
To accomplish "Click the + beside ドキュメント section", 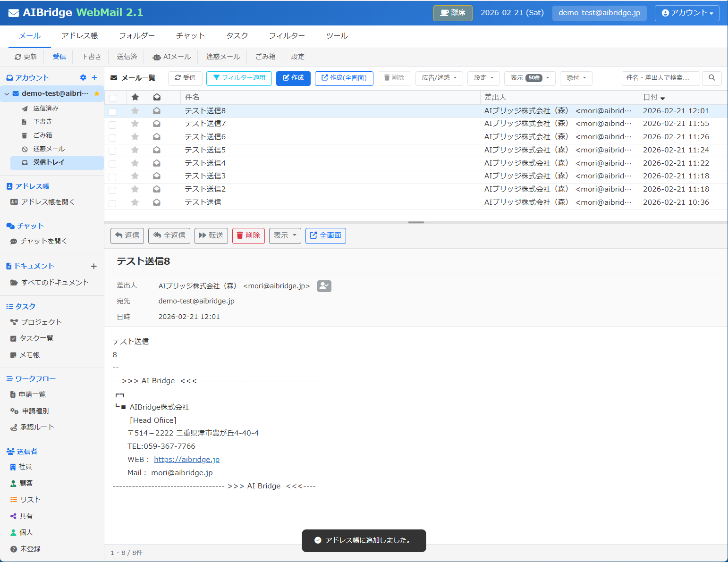I will coord(94,266).
